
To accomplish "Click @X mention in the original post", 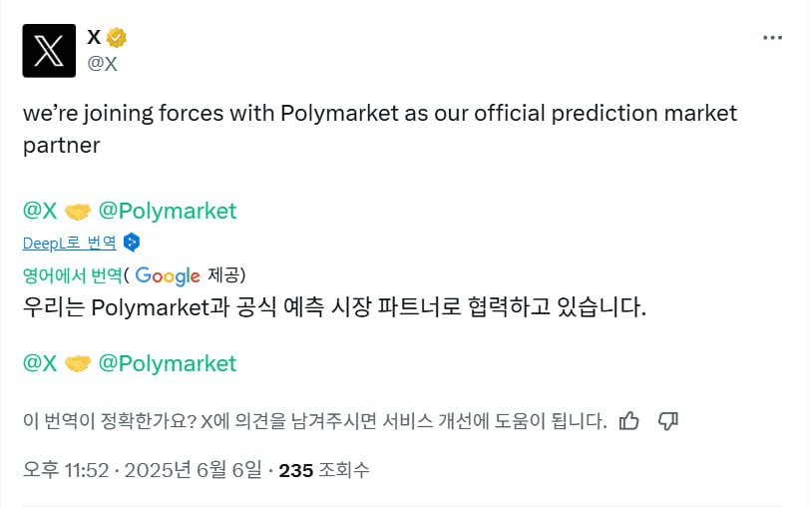I will (x=40, y=211).
